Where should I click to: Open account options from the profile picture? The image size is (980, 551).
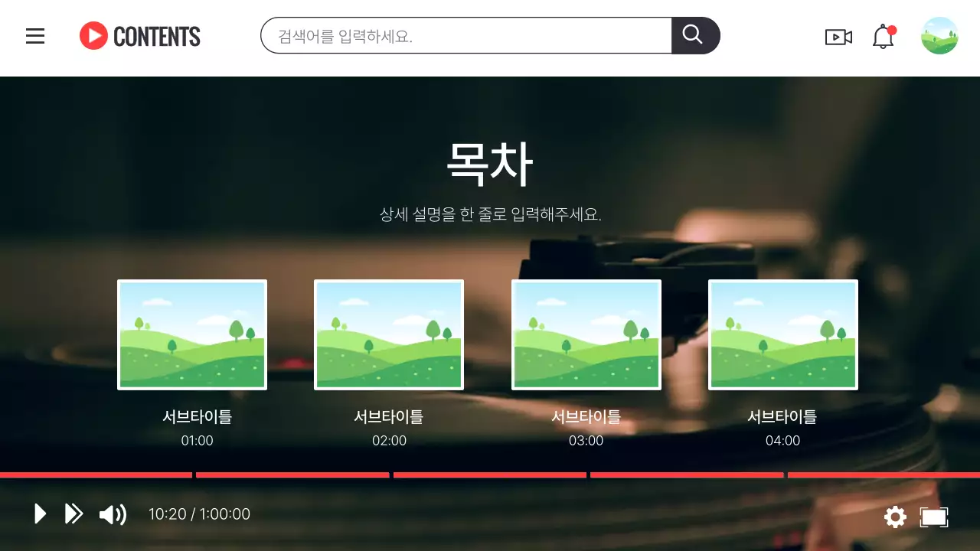[939, 34]
